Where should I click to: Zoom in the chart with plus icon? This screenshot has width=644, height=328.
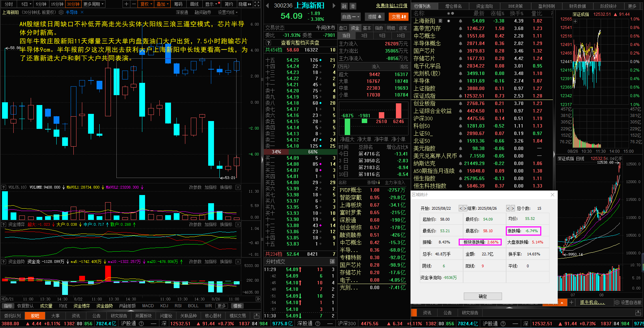[126, 4]
